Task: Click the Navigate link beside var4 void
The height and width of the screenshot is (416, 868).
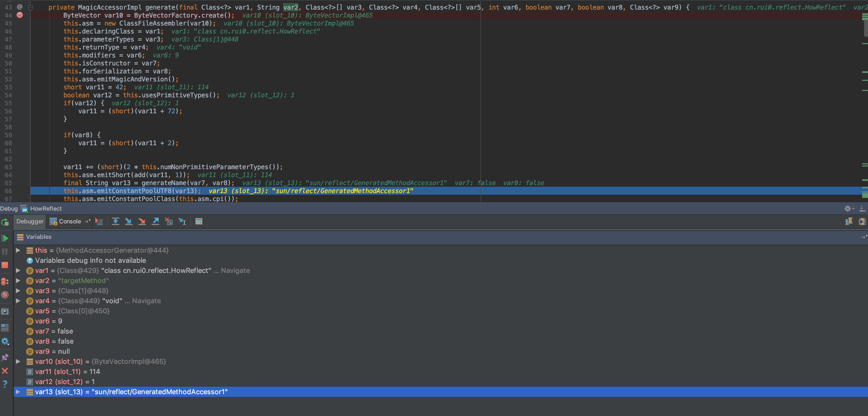Action: [146, 301]
